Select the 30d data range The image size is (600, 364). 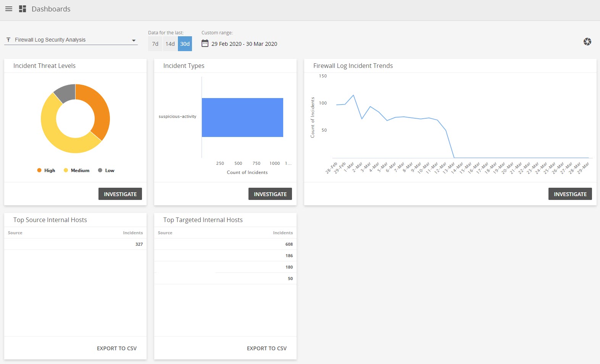tap(185, 44)
